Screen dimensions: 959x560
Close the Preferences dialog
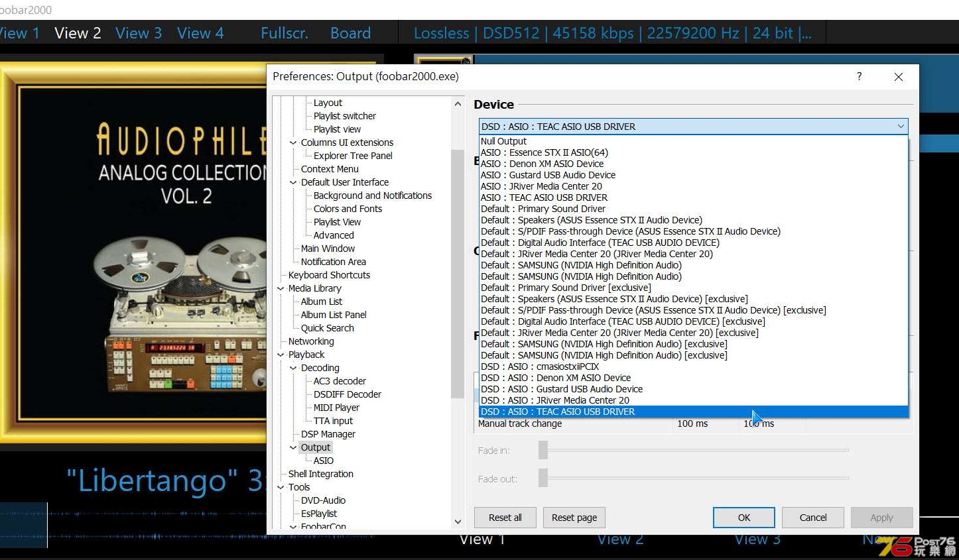pos(899,77)
